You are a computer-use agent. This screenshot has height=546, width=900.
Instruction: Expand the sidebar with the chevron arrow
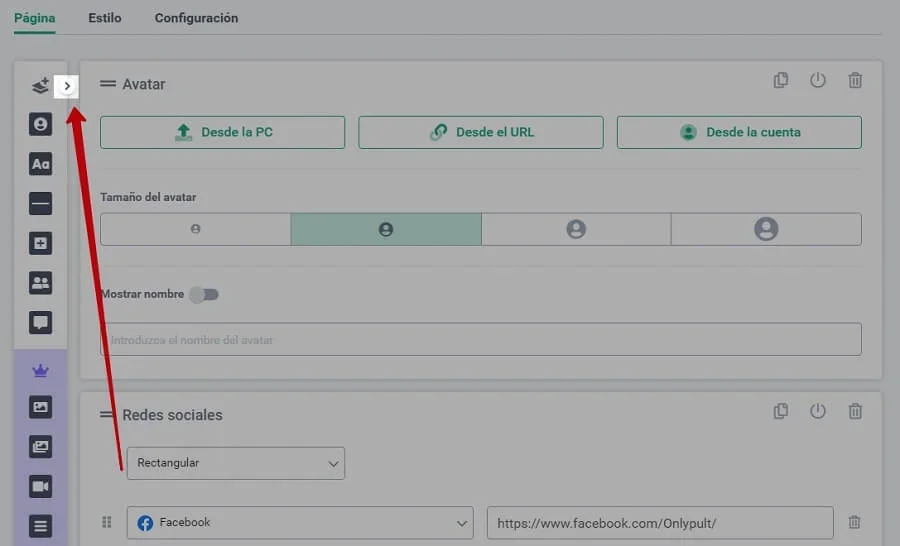(x=67, y=86)
